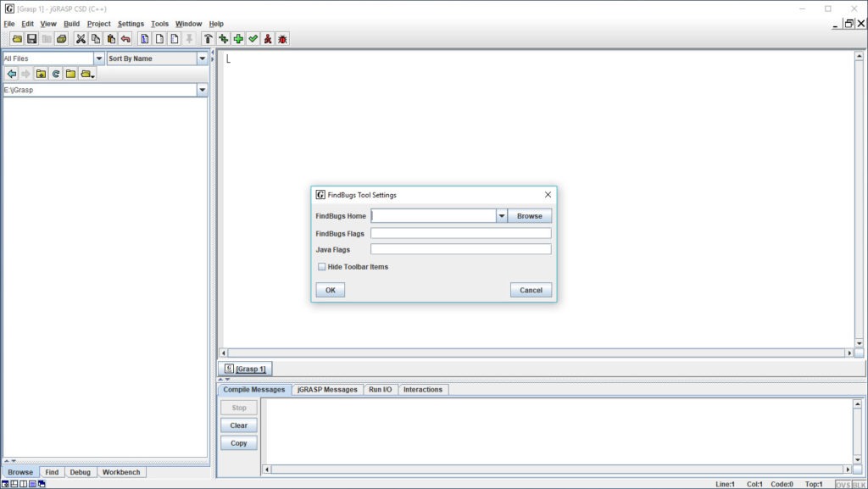Switch to the Interactions tab

[423, 390]
